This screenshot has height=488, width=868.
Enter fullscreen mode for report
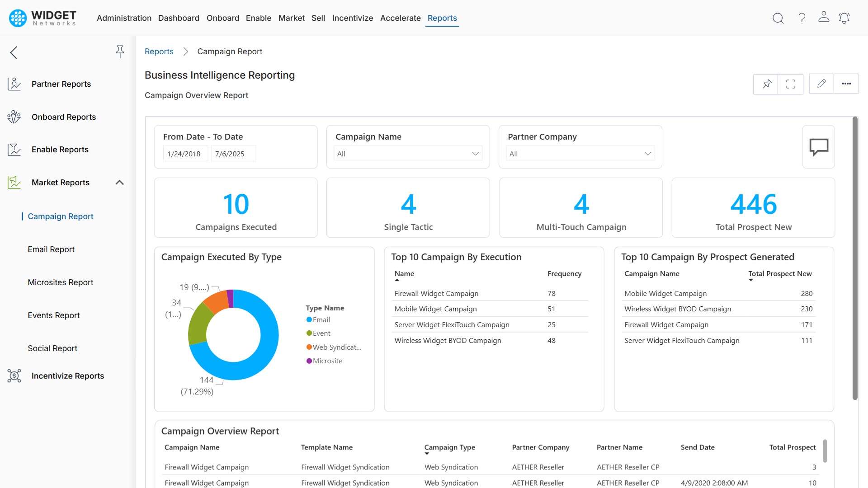coord(790,84)
